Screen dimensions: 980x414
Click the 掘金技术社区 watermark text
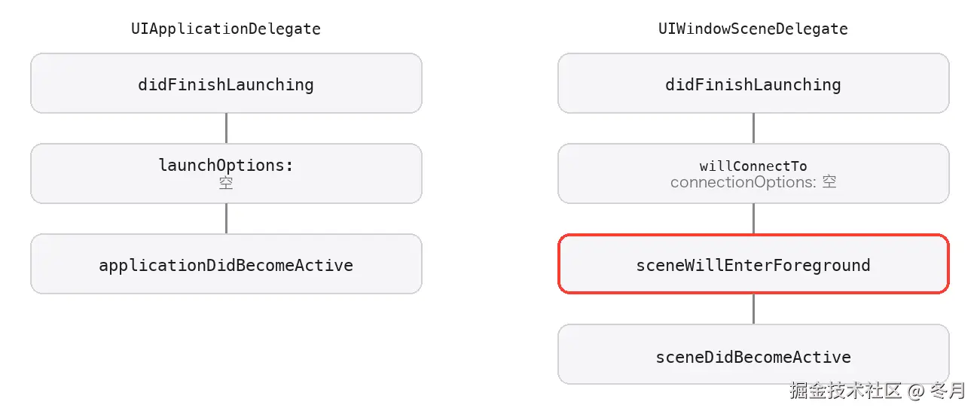tap(846, 390)
